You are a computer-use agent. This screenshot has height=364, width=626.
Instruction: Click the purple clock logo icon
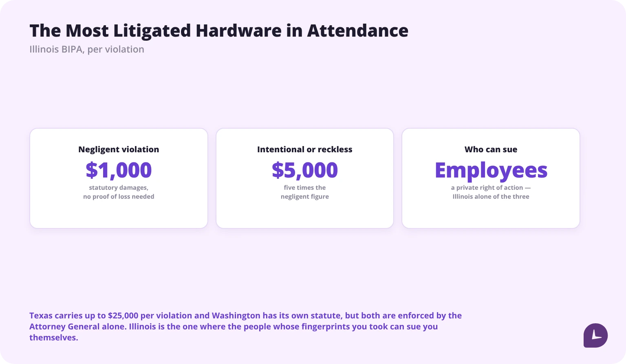595,335
